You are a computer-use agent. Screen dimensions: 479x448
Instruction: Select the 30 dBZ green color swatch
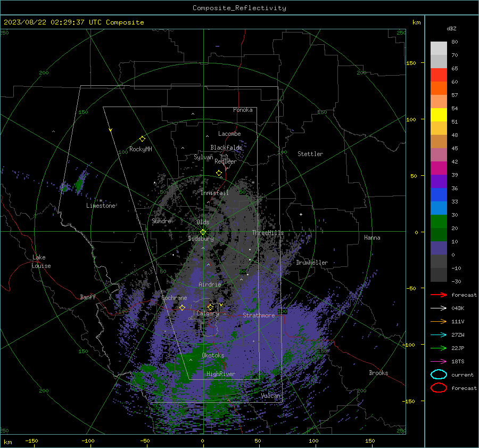point(439,222)
